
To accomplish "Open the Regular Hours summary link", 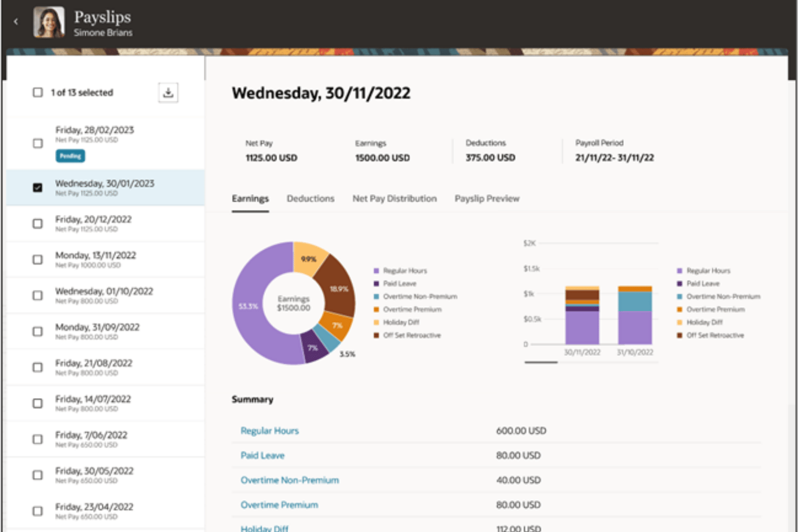I will coord(270,431).
